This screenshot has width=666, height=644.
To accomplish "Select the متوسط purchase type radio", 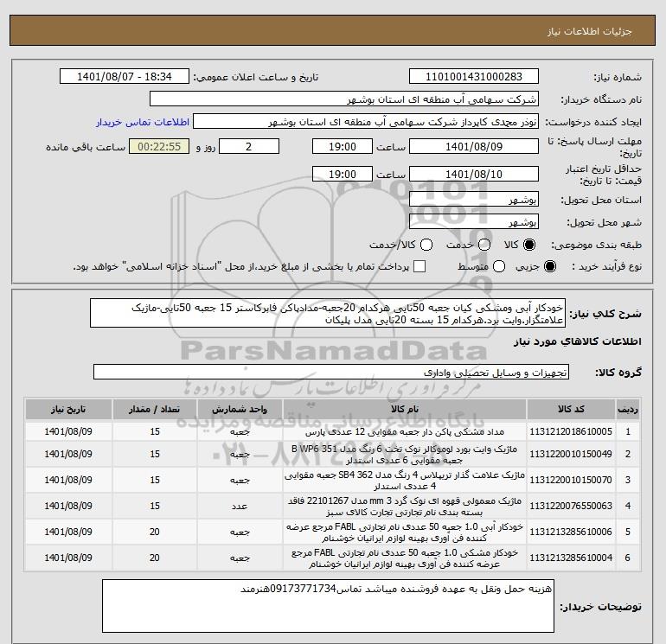I will tap(499, 266).
